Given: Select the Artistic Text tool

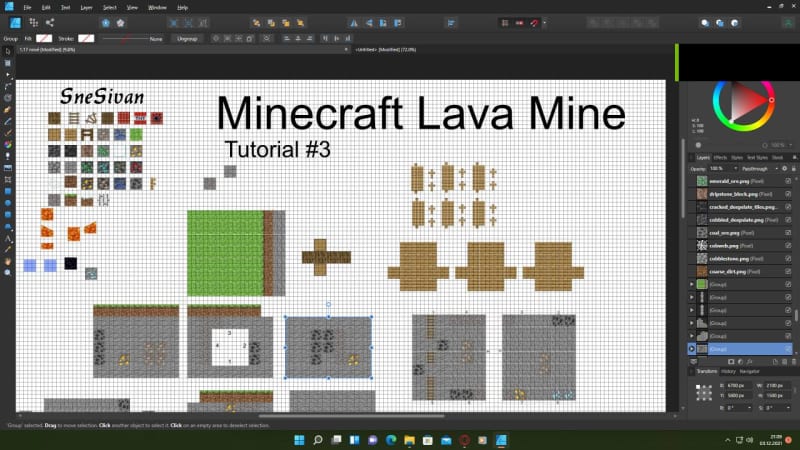Looking at the screenshot, I should point(8,238).
